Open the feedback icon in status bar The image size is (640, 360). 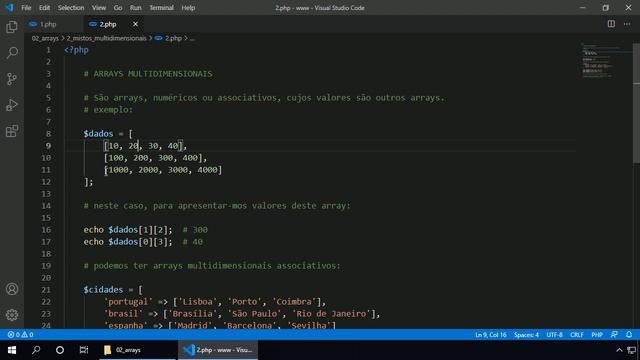click(614, 335)
